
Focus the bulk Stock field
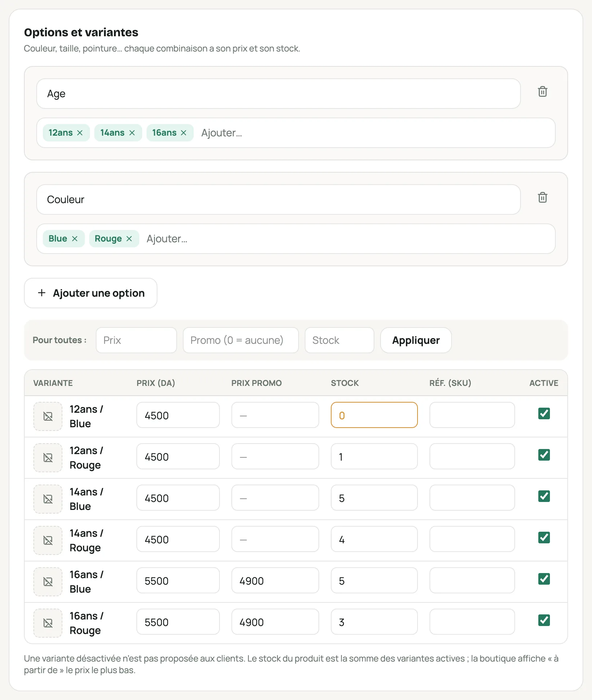340,340
